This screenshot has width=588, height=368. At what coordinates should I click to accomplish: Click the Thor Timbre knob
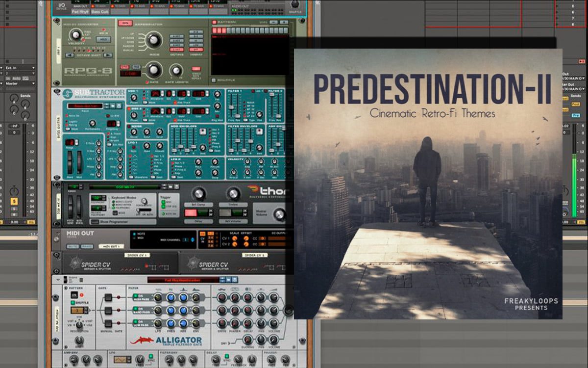point(233,194)
